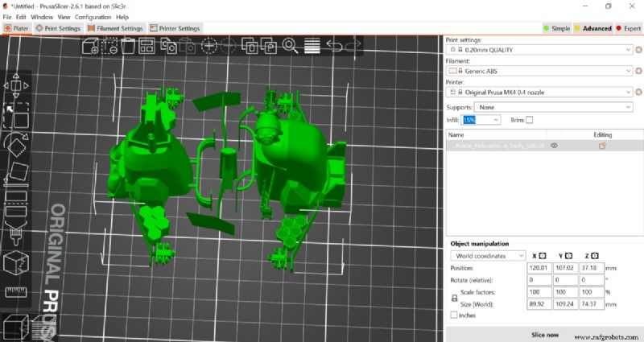The image size is (644, 342).
Task: Open the Help menu
Action: (x=122, y=17)
